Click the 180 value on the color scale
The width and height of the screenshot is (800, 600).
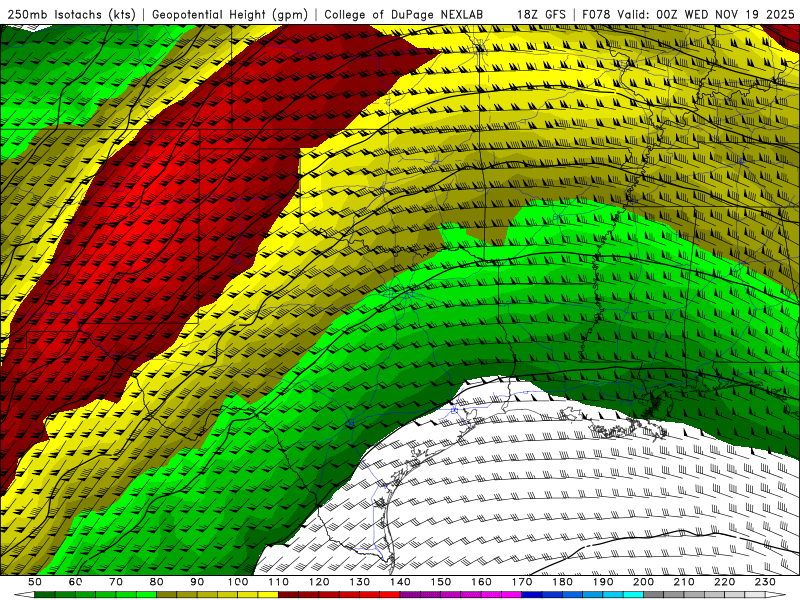(x=562, y=582)
